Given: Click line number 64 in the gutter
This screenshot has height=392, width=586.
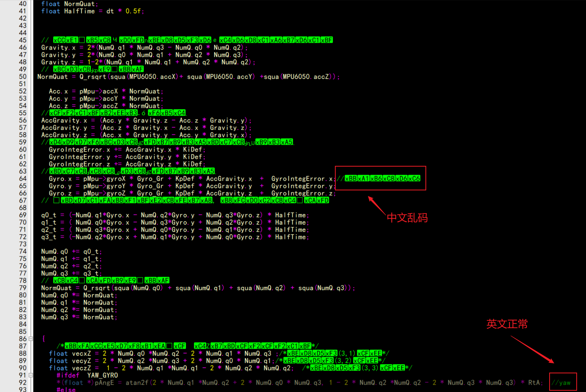Looking at the screenshot, I should (x=22, y=179).
